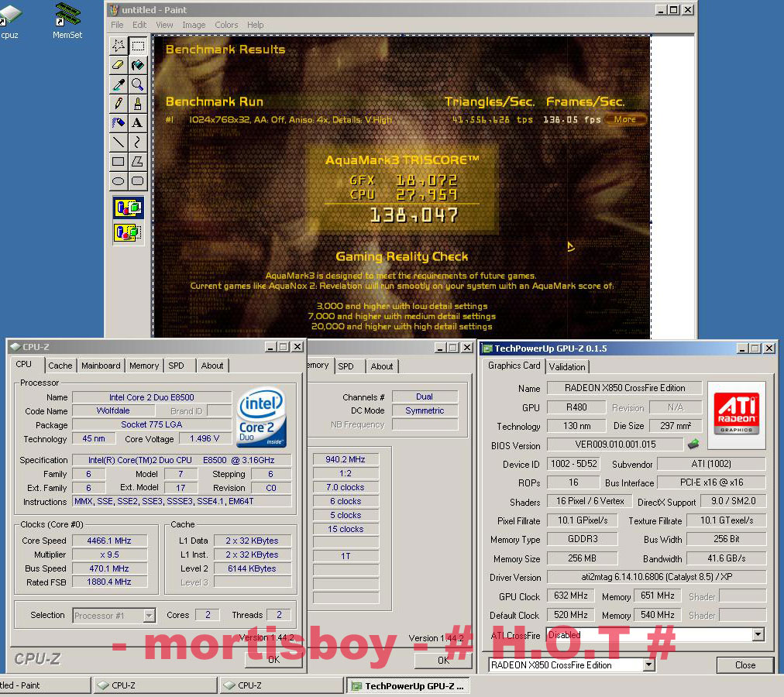Choose the opaque selection option in Paint
784x697 pixels.
[x=128, y=208]
